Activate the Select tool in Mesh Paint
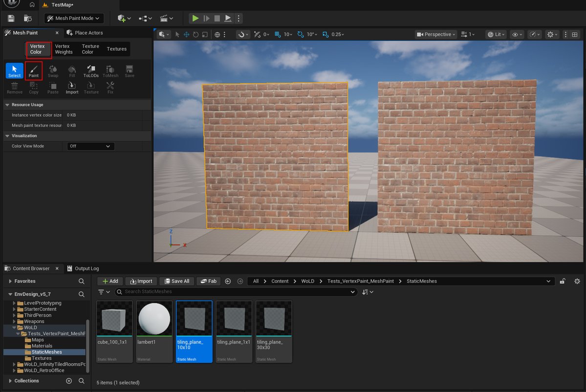This screenshot has width=586, height=392. click(x=15, y=70)
